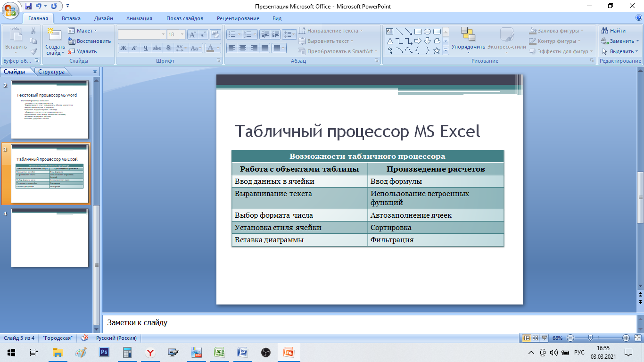Click the Office button logo
644x362 pixels.
click(x=11, y=10)
